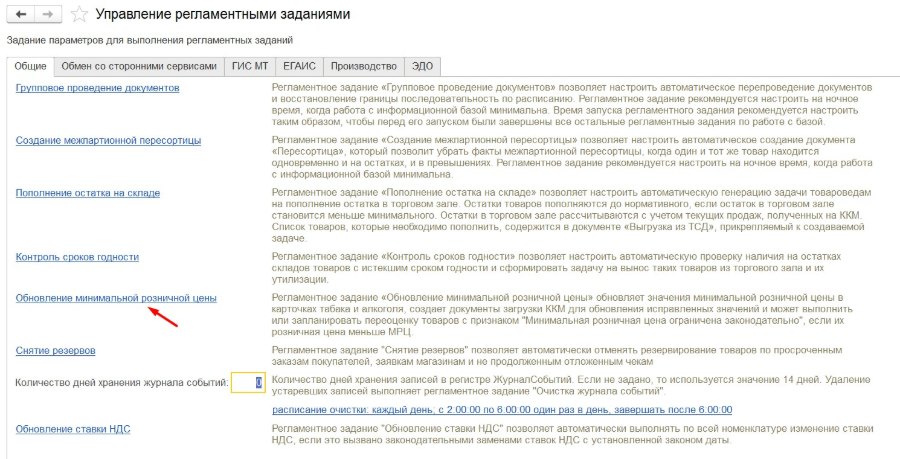This screenshot has width=900, height=459.
Task: Open the Производство tab
Action: (363, 66)
